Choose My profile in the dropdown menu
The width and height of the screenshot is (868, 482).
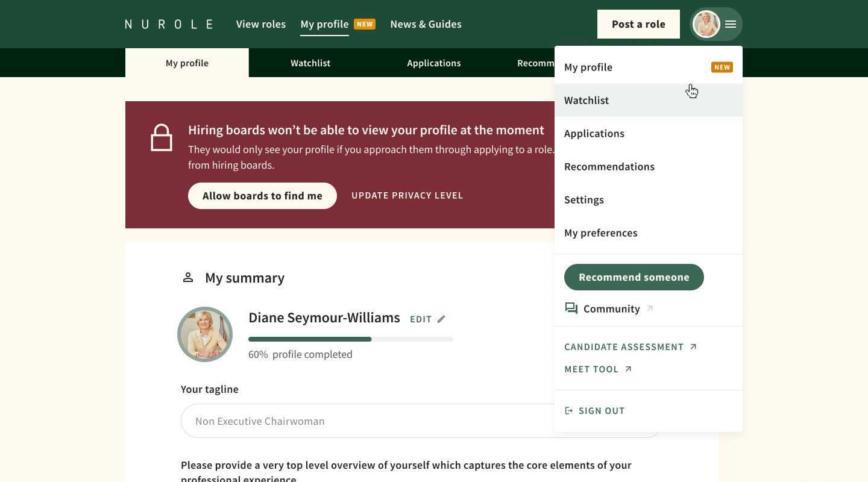(x=649, y=67)
